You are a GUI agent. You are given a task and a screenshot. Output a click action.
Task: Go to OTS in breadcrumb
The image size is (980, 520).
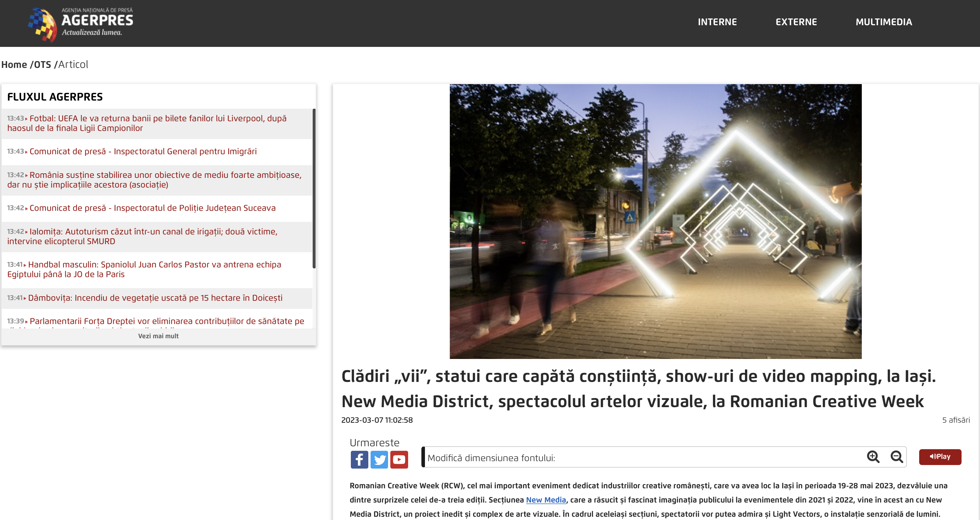tap(42, 65)
